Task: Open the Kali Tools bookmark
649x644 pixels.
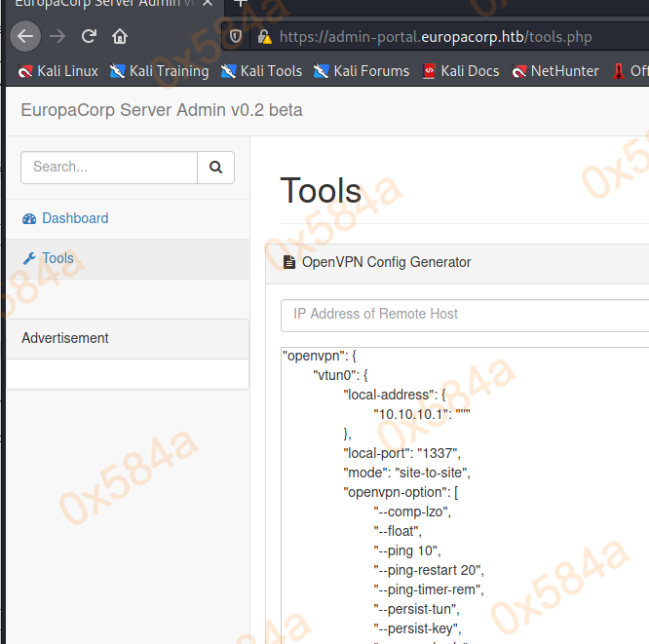Action: tap(261, 71)
